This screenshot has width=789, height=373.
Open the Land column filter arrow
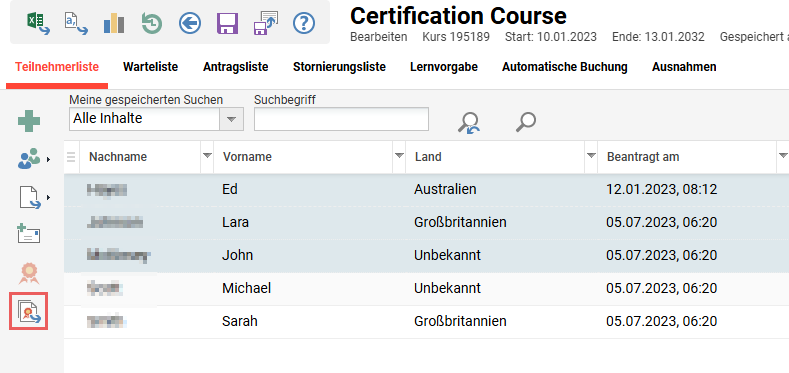click(x=591, y=156)
